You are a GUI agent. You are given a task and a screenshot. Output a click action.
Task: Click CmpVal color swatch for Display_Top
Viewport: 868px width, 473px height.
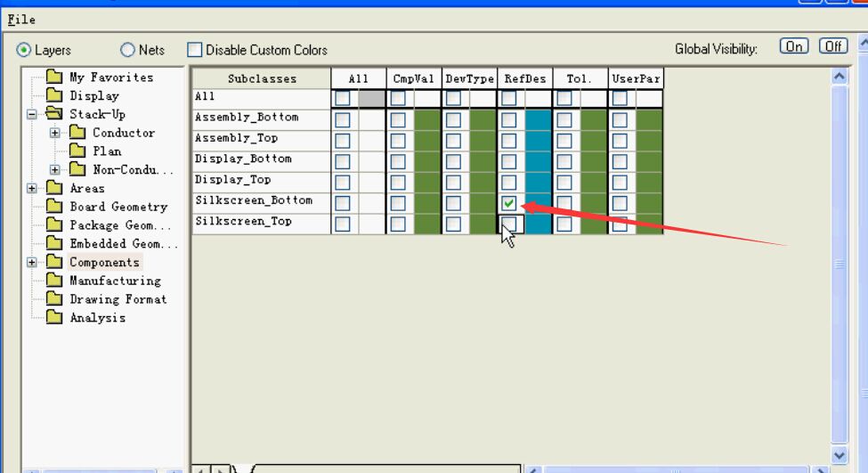(x=427, y=183)
